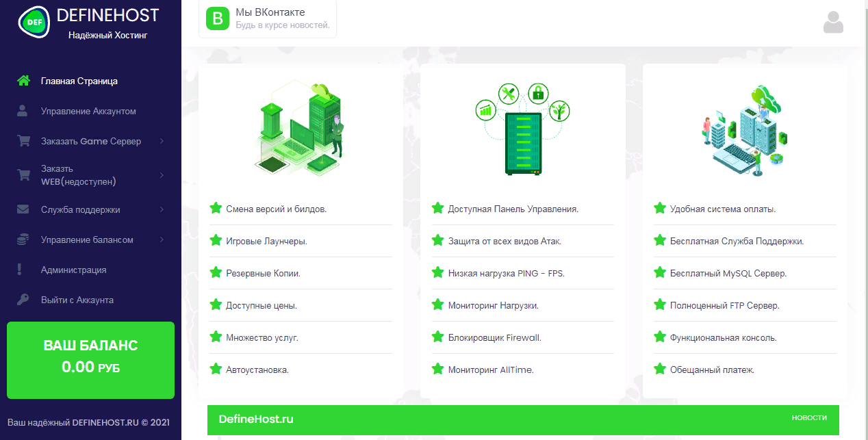Click the star icon next to Смена версий и билдов
Viewport: 868px width, 440px height.
click(x=216, y=208)
